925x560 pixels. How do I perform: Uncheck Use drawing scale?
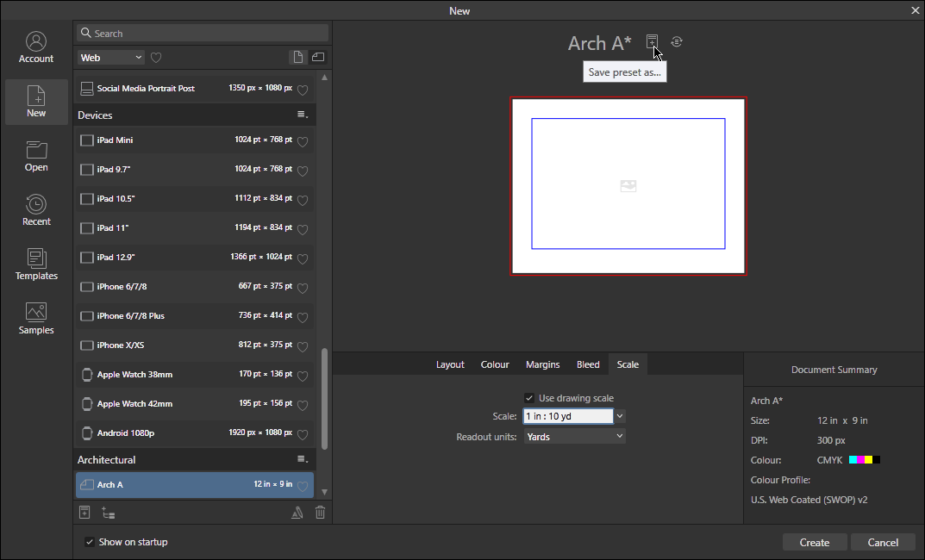click(529, 397)
